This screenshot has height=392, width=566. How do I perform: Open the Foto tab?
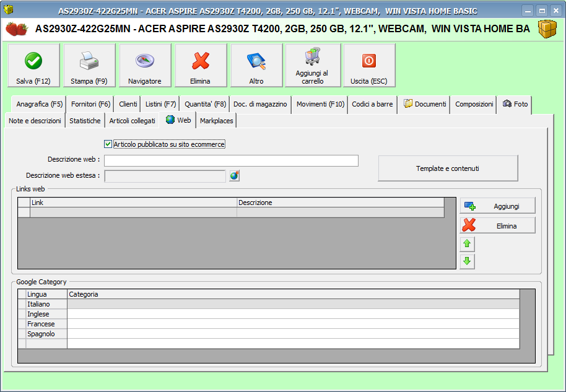tap(515, 104)
